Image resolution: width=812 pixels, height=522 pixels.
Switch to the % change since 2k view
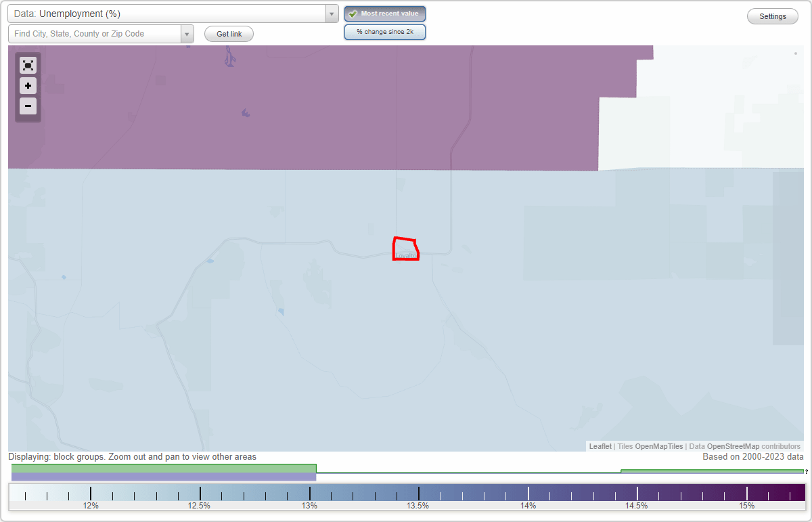point(385,31)
